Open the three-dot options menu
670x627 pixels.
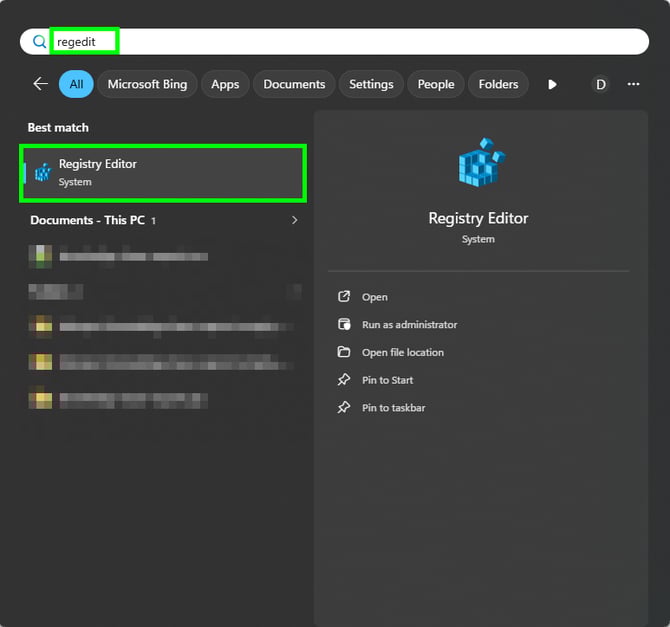(633, 84)
